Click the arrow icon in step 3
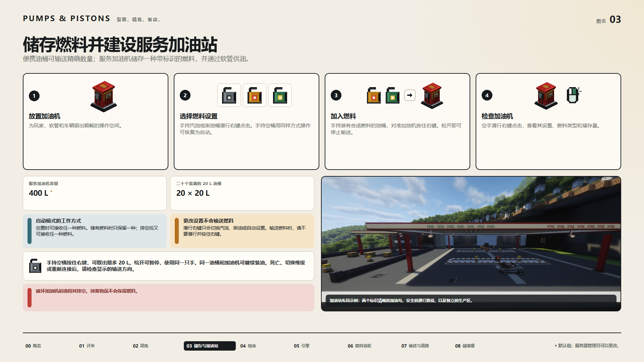The image size is (644, 362). pos(410,95)
